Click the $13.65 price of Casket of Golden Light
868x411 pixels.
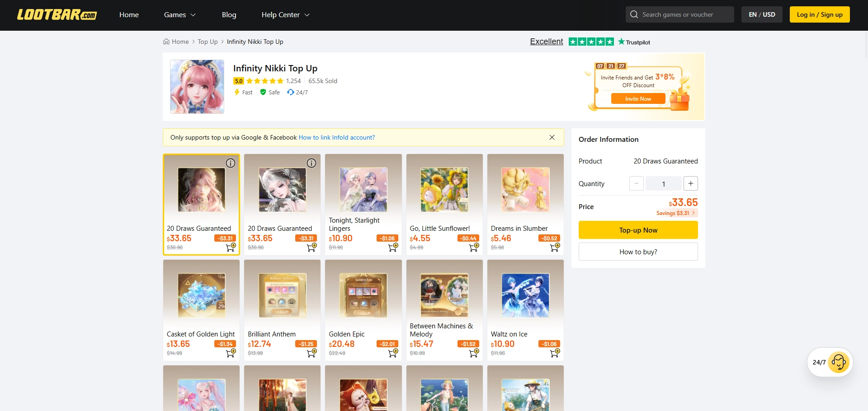pos(179,344)
